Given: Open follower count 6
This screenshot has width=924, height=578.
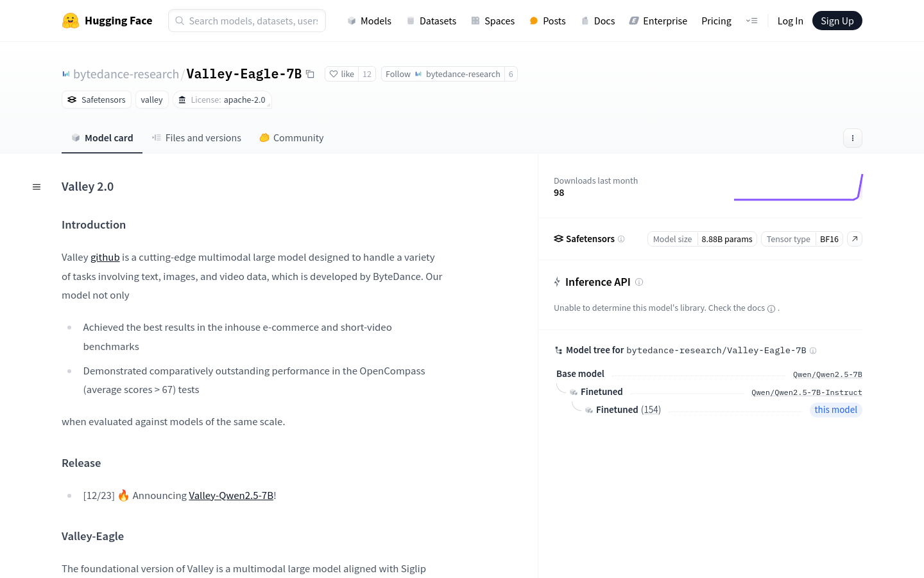Looking at the screenshot, I should [511, 74].
